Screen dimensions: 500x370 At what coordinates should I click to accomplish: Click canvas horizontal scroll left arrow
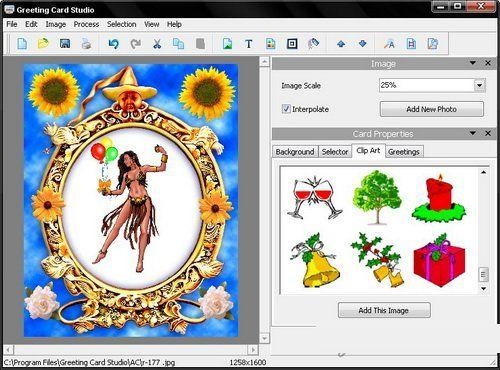tap(8, 350)
